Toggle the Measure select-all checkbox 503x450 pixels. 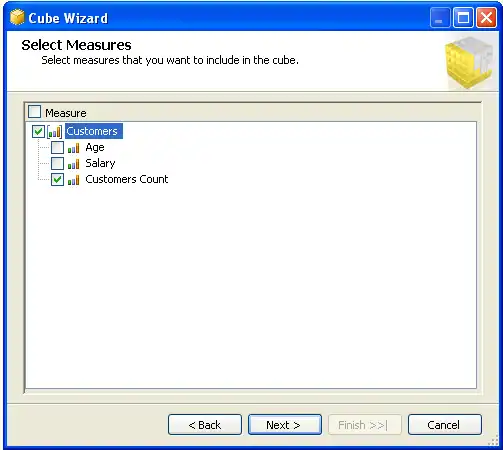click(35, 112)
